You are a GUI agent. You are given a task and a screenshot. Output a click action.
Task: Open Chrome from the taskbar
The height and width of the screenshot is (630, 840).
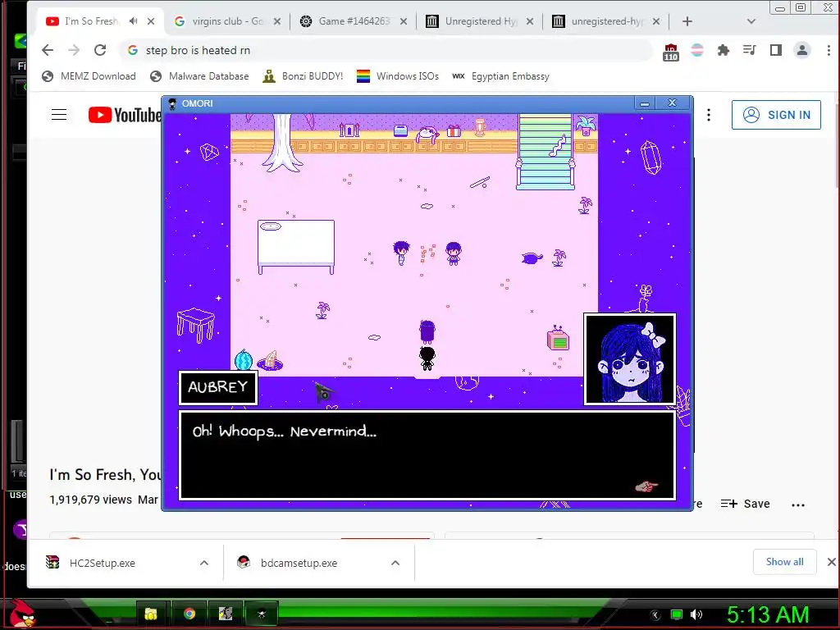click(x=189, y=614)
